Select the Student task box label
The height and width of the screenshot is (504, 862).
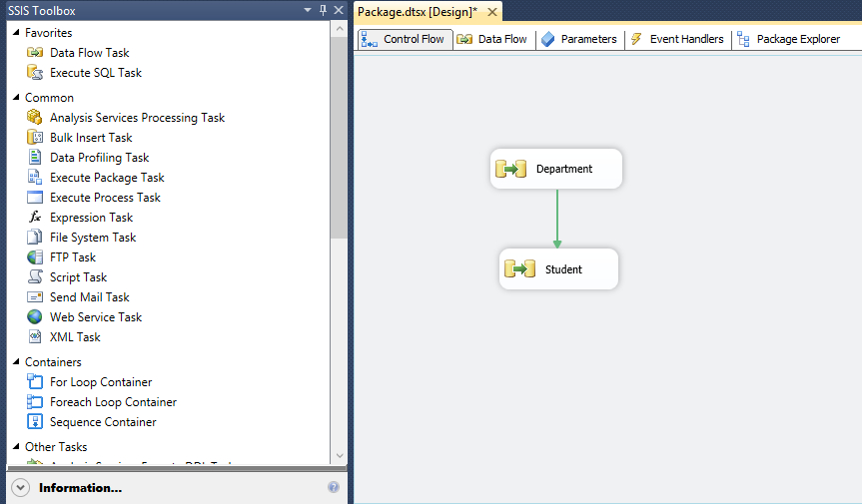563,269
